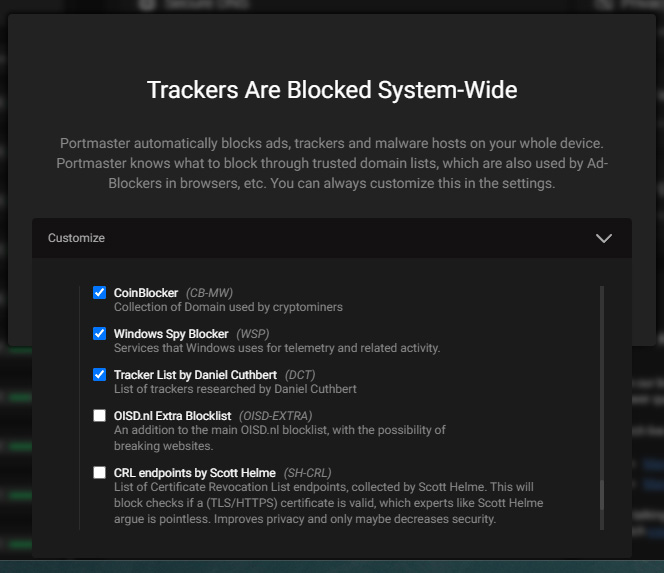
Task: Click the OISD-EXTRA list identifier tag
Action: coord(276,416)
